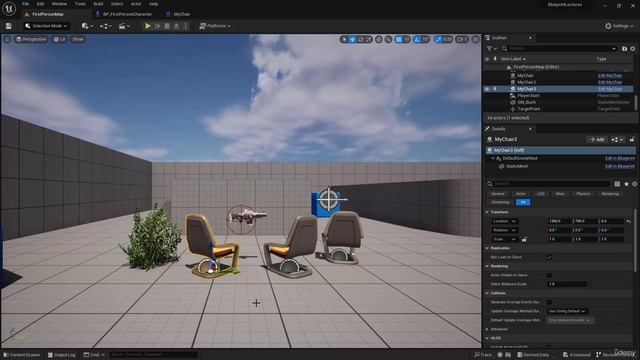
Task: Click the viewport layout maximize icon
Action: tap(476, 40)
